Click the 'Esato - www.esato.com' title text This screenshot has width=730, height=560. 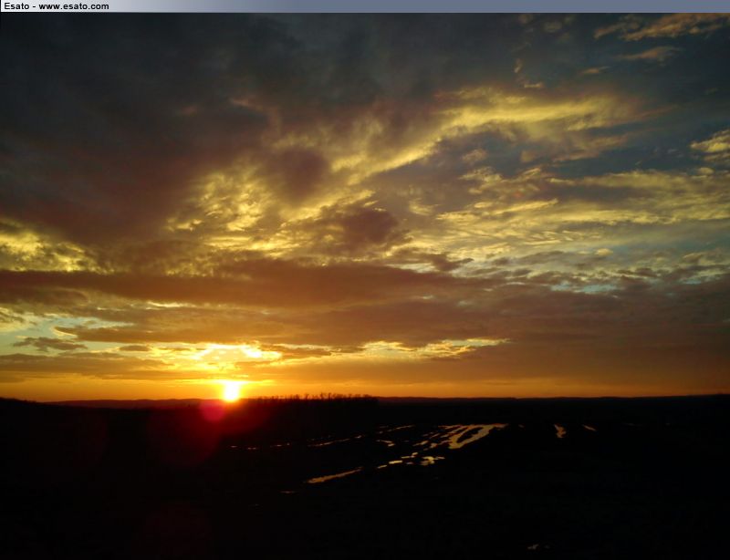click(x=57, y=6)
